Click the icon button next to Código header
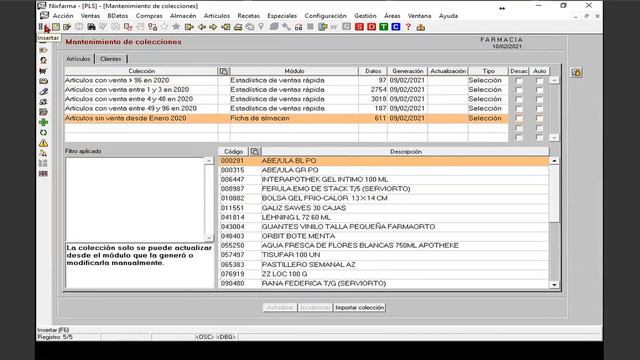 pyautogui.click(x=255, y=151)
